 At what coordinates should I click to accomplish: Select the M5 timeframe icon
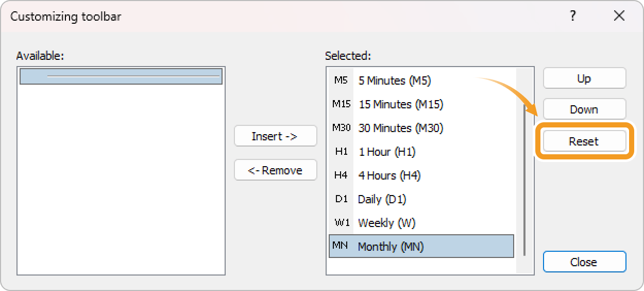tap(341, 80)
